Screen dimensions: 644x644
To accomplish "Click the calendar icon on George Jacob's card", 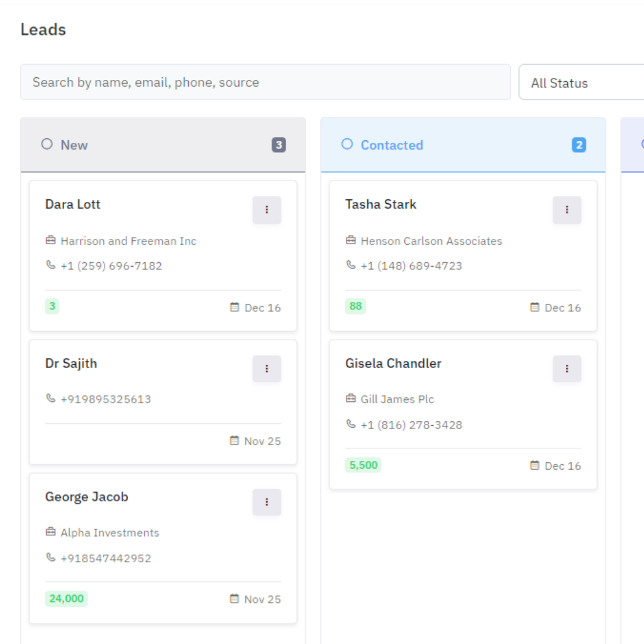I will coord(235,599).
